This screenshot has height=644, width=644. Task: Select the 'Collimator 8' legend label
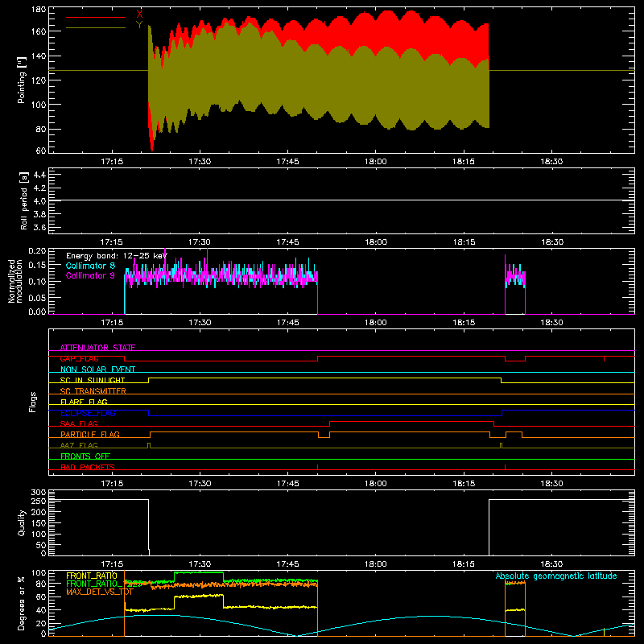pos(90,266)
